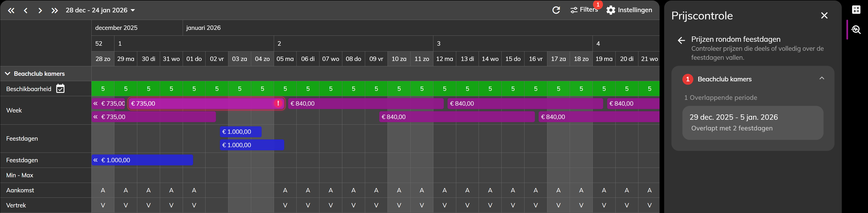The height and width of the screenshot is (213, 868).
Task: Toggle arrival A under 13 di
Action: (x=467, y=190)
